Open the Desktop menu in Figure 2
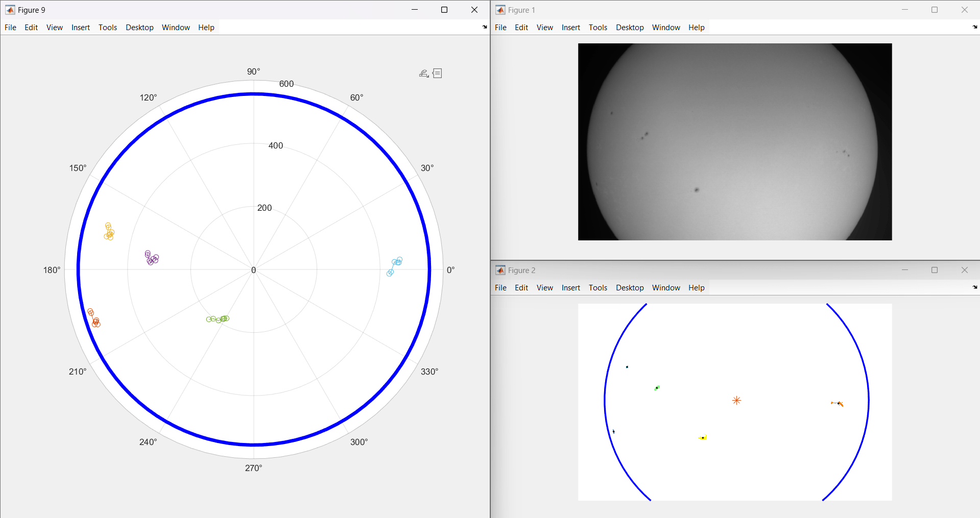 tap(629, 288)
